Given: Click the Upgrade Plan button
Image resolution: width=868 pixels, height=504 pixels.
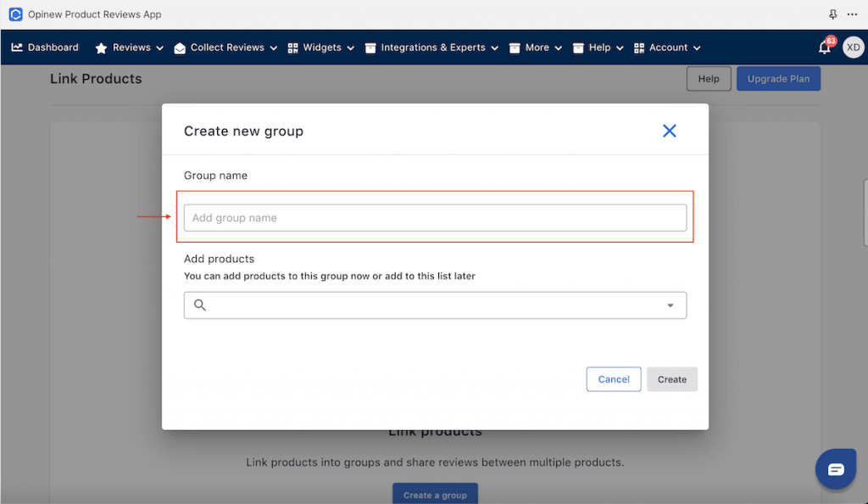Looking at the screenshot, I should click(778, 79).
